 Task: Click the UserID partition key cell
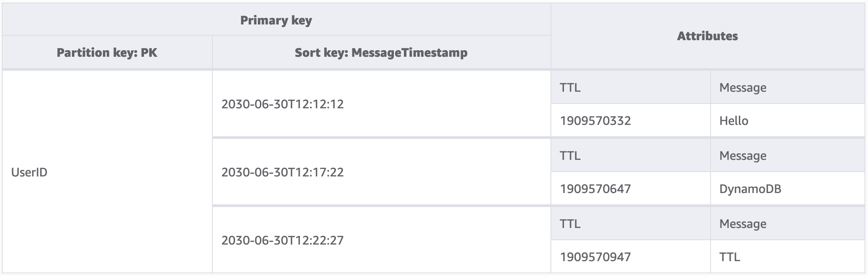29,172
